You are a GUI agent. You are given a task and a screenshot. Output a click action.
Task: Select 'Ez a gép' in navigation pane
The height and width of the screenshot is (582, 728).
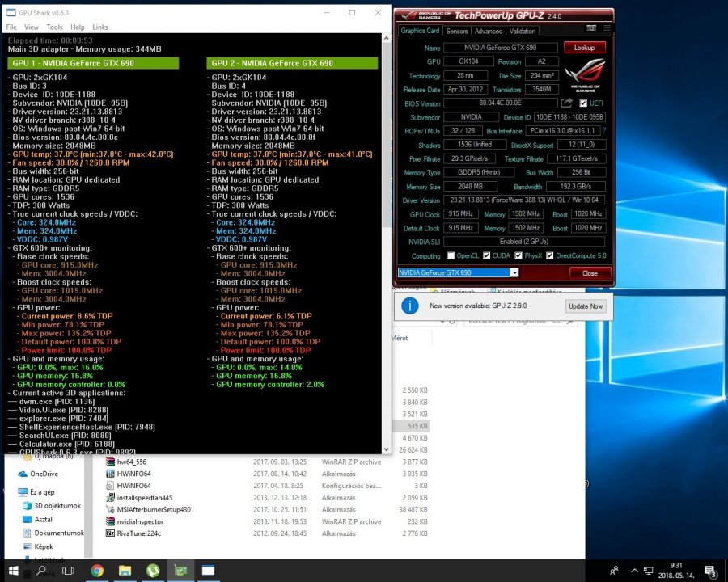(42, 492)
